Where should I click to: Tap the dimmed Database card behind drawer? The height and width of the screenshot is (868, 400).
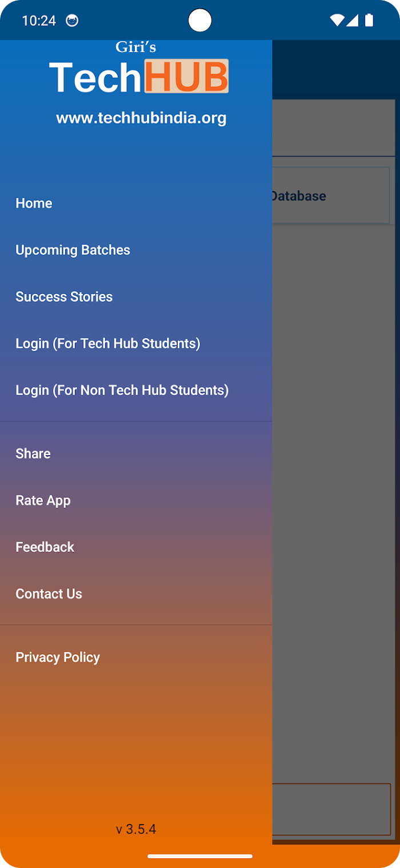coord(331,196)
